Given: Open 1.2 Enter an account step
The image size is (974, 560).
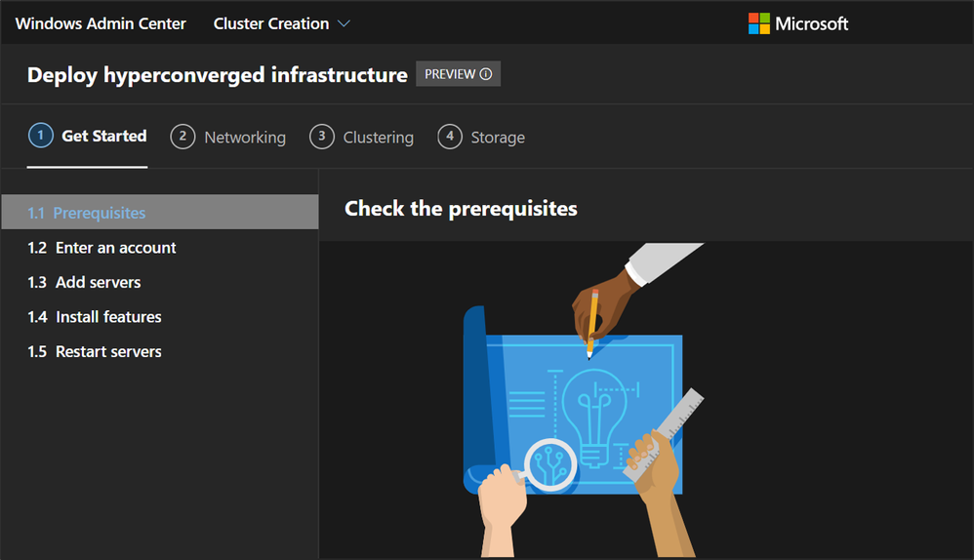Looking at the screenshot, I should pyautogui.click(x=115, y=248).
